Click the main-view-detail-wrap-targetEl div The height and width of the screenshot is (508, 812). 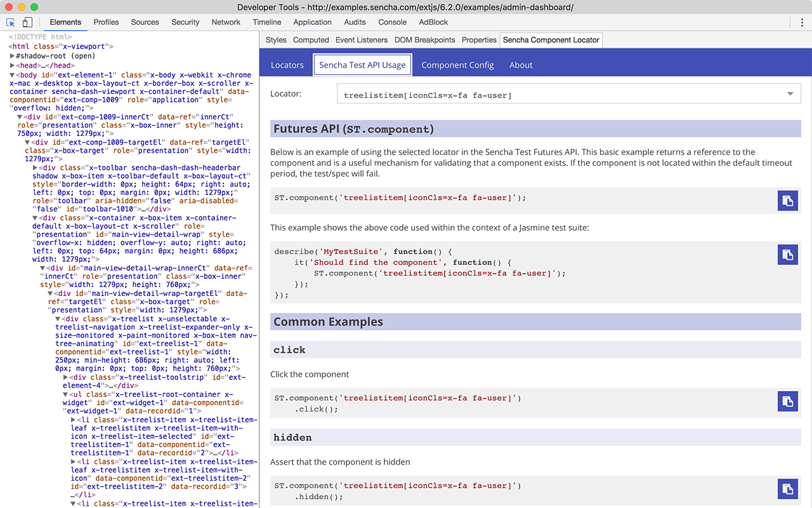[x=147, y=302]
